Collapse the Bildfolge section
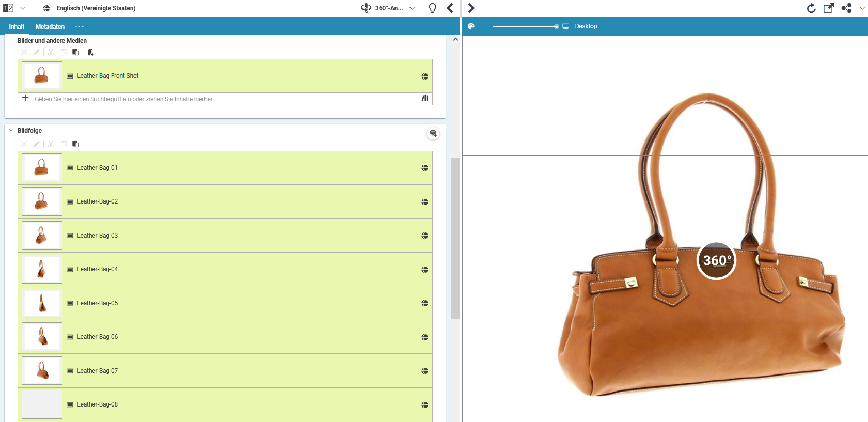The image size is (868, 422). 11,131
